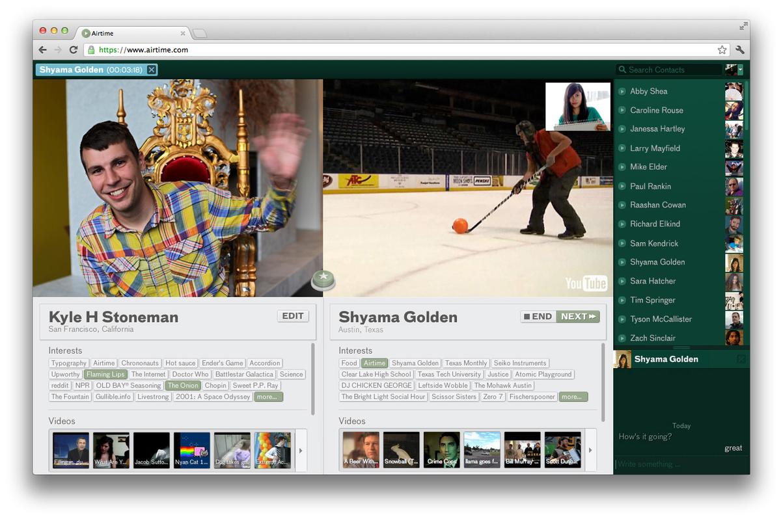Toggle the highlighted Airtime tag under Shyama
781x532 pixels.
[374, 364]
